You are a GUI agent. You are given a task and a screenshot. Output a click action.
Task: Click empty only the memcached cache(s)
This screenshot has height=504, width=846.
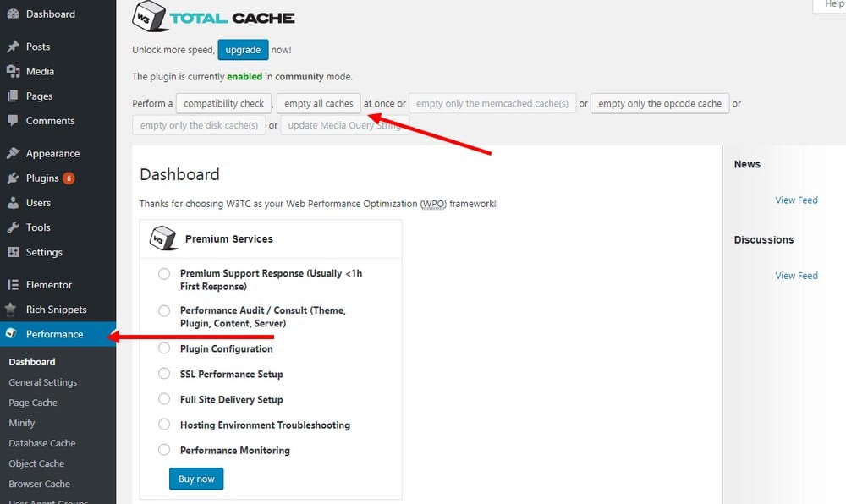click(x=492, y=103)
